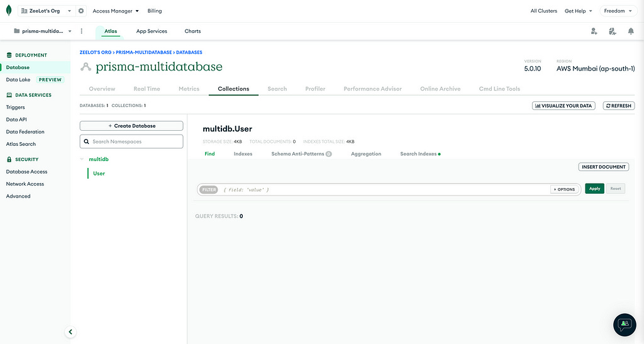This screenshot has width=644, height=344.
Task: Select Database in the sidebar
Action: tap(35, 67)
